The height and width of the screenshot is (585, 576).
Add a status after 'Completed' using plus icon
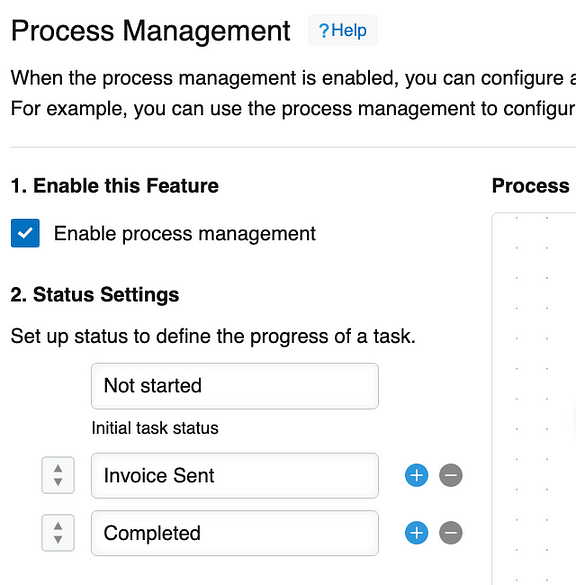[416, 533]
